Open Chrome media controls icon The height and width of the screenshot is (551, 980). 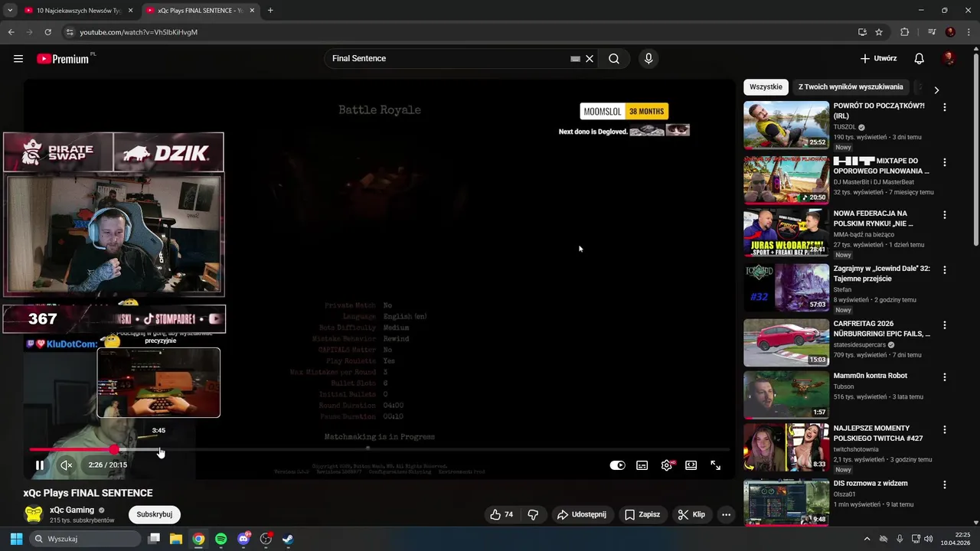click(x=932, y=32)
